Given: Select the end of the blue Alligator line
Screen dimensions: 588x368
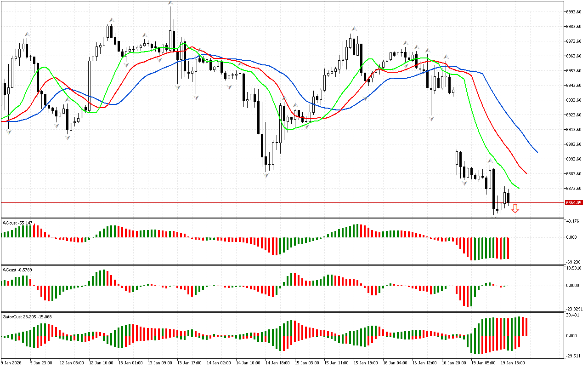Looking at the screenshot, I should click(537, 152).
